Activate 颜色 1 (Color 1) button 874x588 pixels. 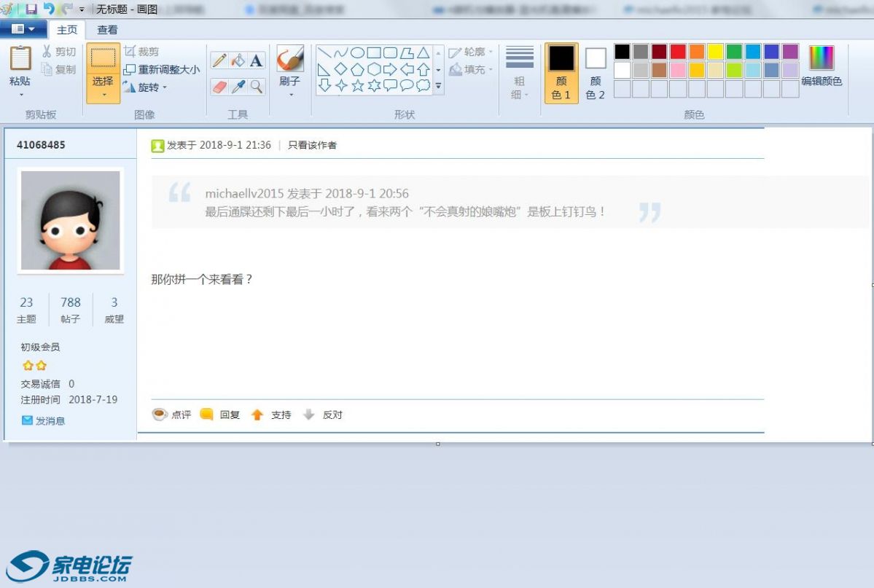click(x=561, y=73)
